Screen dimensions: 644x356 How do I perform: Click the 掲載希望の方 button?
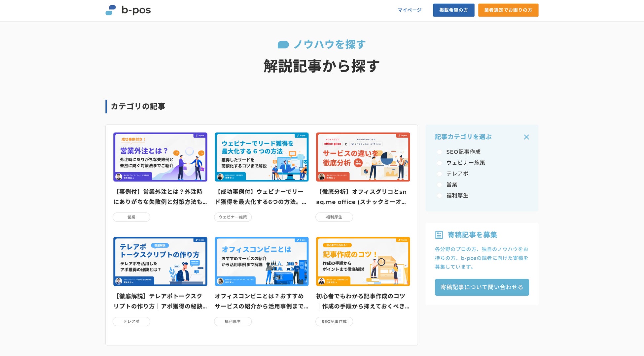pos(454,10)
